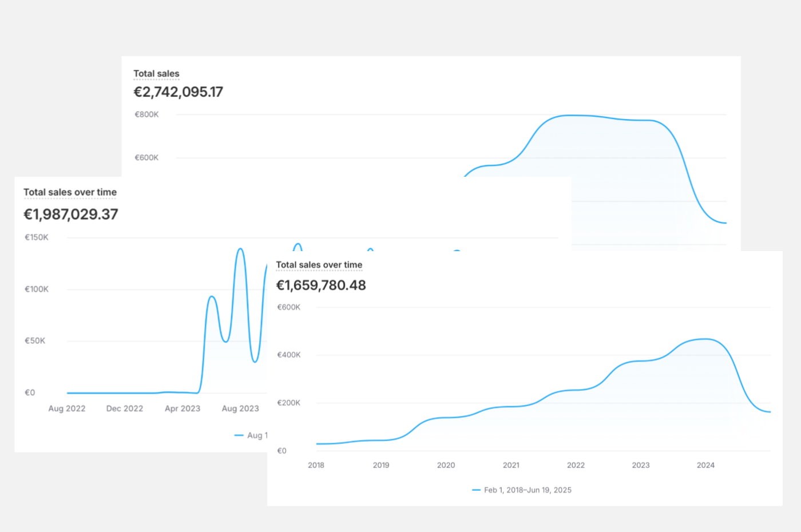Click the 'Aug 2023' x-axis label
This screenshot has height=532, width=801.
tap(240, 408)
